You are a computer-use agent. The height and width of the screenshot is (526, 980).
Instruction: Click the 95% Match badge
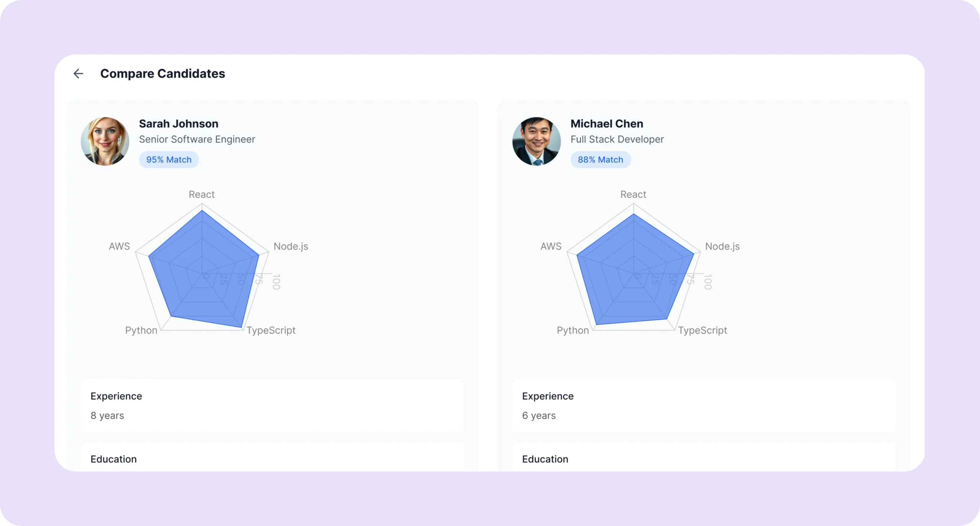(169, 160)
